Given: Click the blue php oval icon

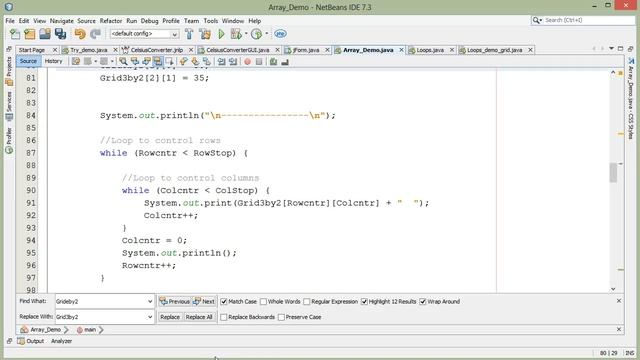Looking at the screenshot, I should click(280, 34).
